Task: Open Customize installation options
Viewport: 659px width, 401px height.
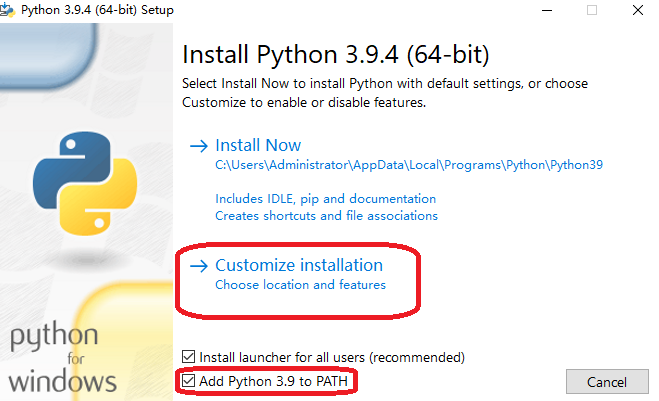Action: coord(299,266)
